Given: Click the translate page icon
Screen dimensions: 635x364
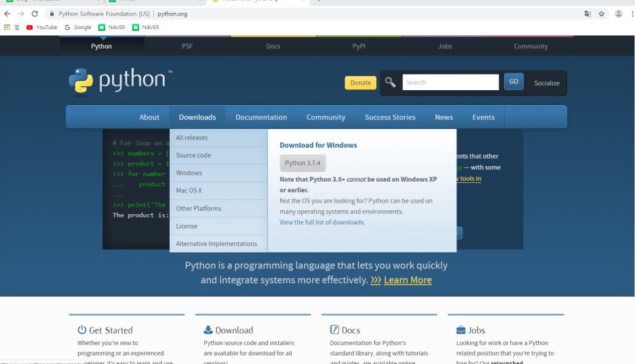Looking at the screenshot, I should 588,14.
